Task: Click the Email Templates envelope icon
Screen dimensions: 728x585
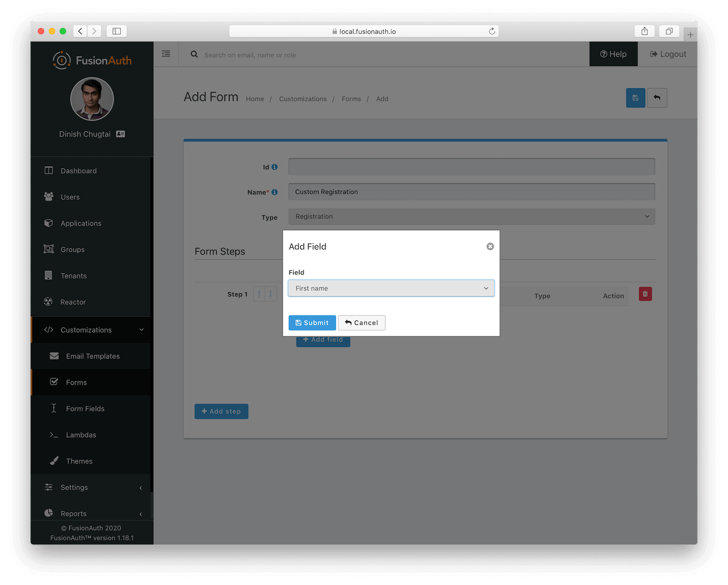Action: 54,356
